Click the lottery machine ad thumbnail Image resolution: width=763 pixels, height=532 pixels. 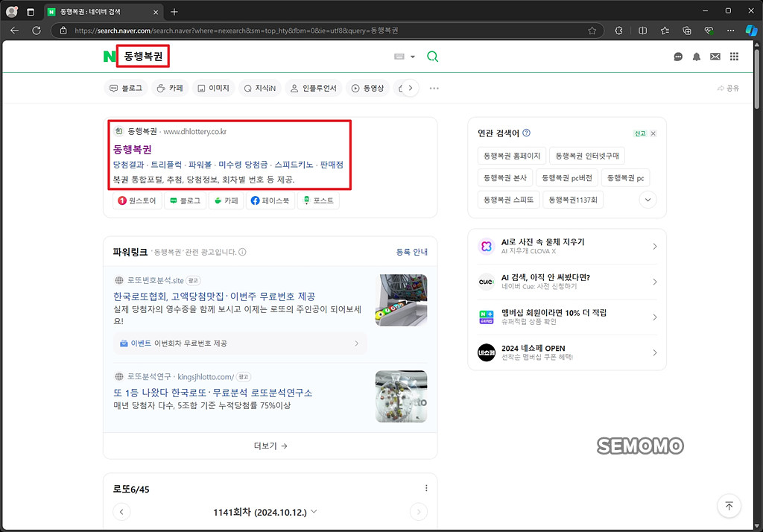pyautogui.click(x=402, y=300)
